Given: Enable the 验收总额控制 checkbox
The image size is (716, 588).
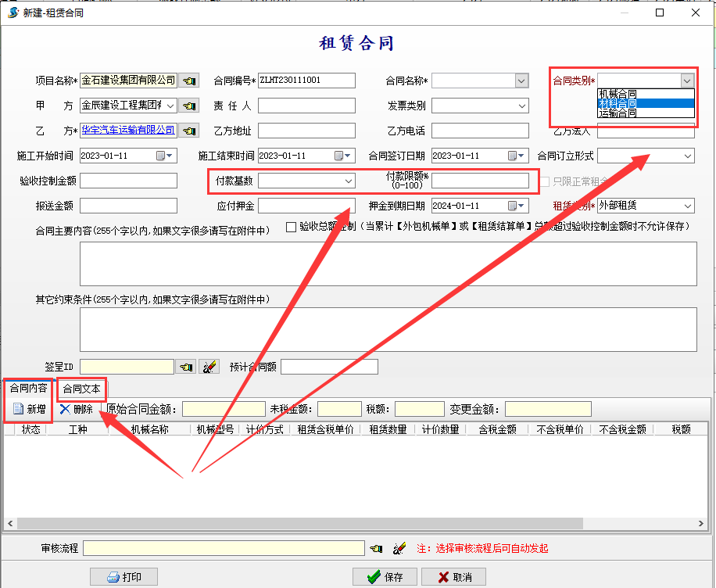Looking at the screenshot, I should [292, 228].
